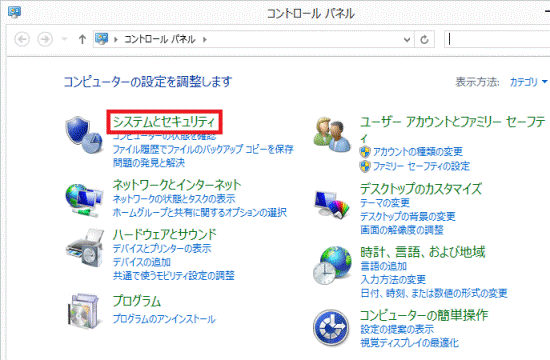Open the System and Security shield icon
This screenshot has width=550, height=360.
click(x=84, y=135)
